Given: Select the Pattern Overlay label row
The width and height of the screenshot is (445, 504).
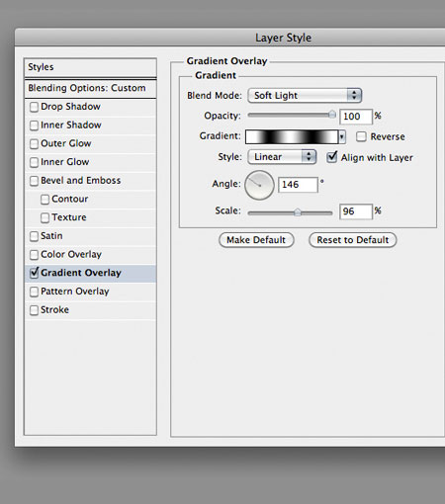Looking at the screenshot, I should [x=90, y=292].
